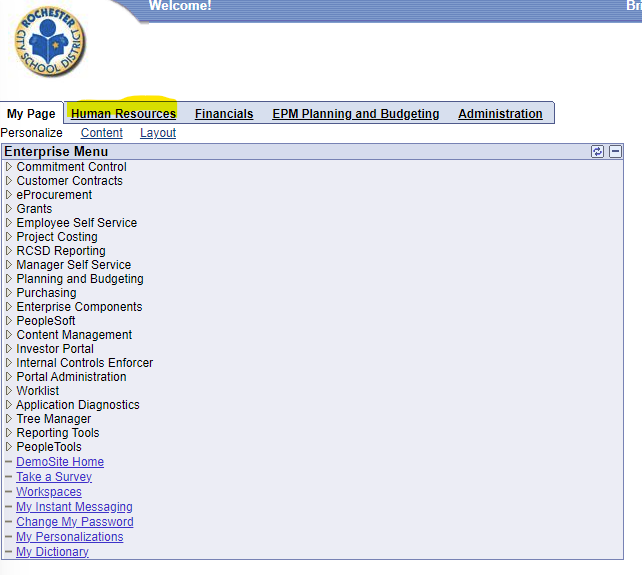The image size is (642, 575).
Task: Expand the Project Costing folder arrow
Action: click(x=9, y=237)
